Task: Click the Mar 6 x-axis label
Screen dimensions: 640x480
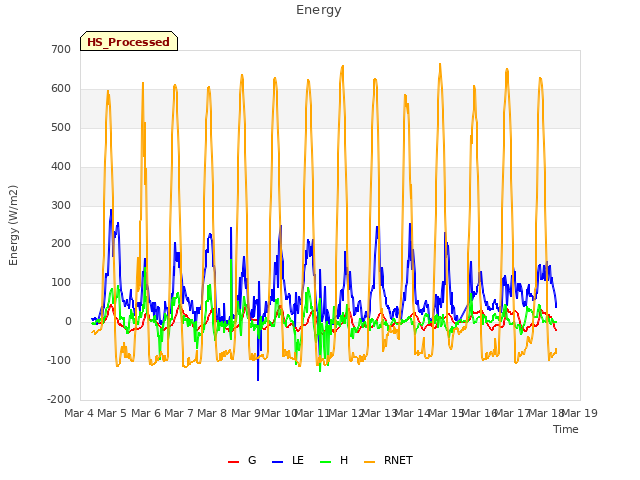Action: [146, 413]
